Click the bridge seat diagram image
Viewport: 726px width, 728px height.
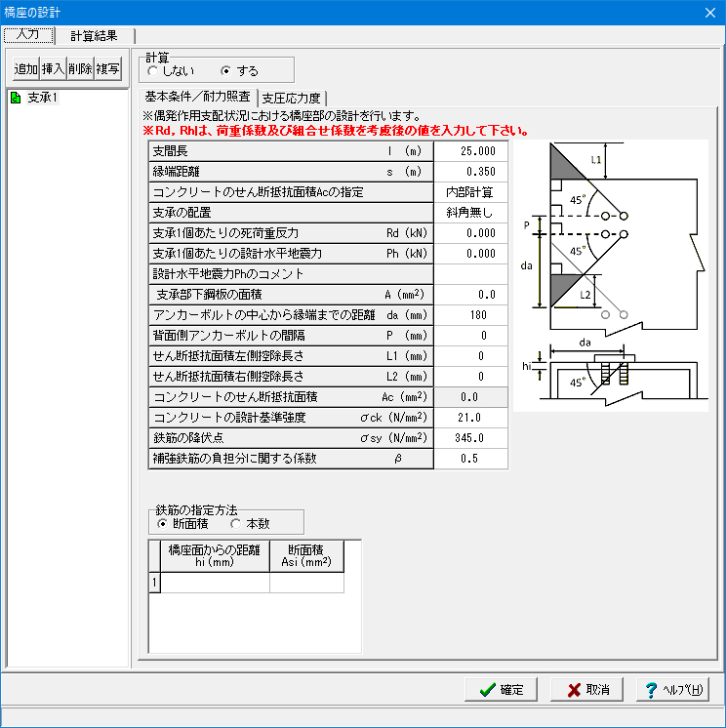611,275
